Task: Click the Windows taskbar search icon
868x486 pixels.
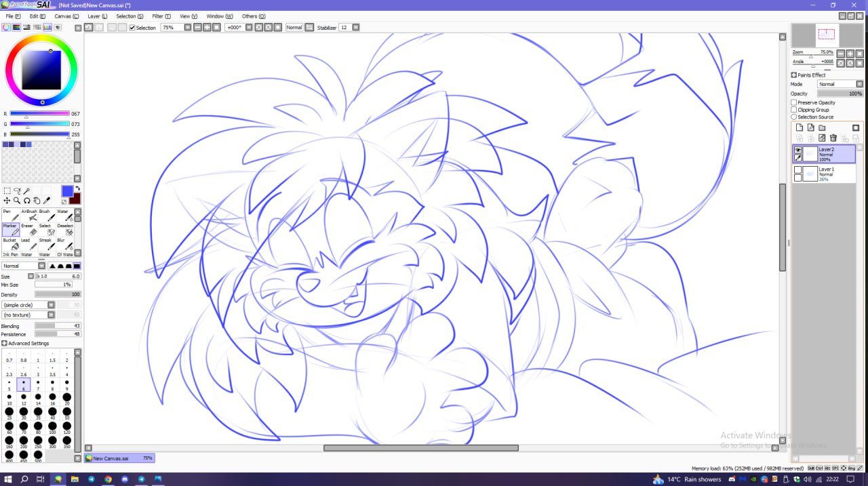Action: 24,479
